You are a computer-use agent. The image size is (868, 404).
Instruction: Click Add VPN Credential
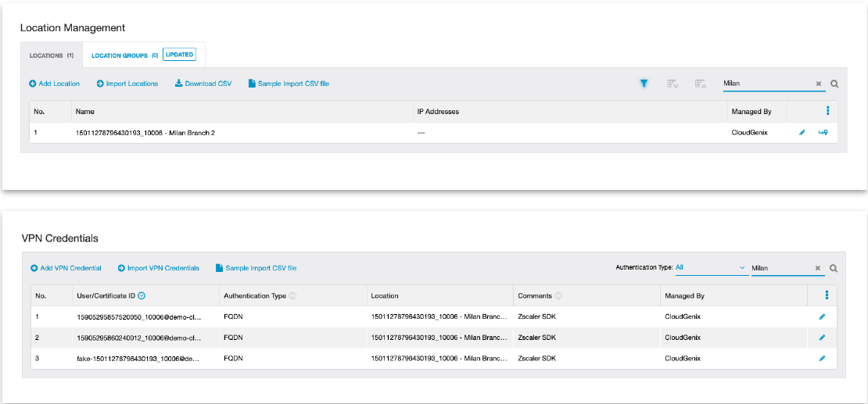point(66,268)
